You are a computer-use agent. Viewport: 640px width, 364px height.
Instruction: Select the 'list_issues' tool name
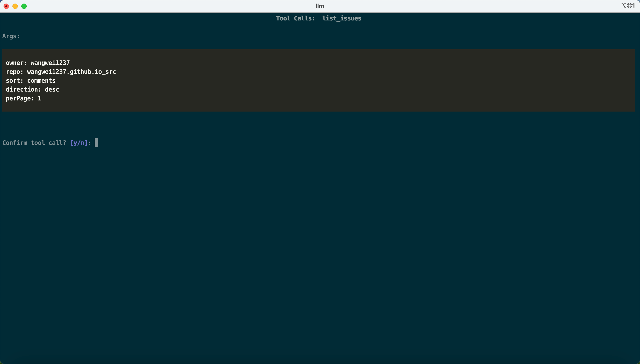pos(342,18)
